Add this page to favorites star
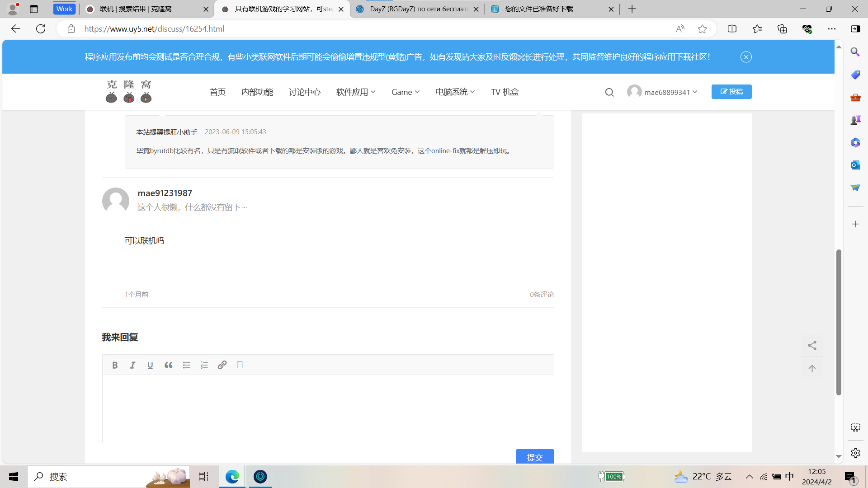This screenshot has width=868, height=488. tap(702, 29)
